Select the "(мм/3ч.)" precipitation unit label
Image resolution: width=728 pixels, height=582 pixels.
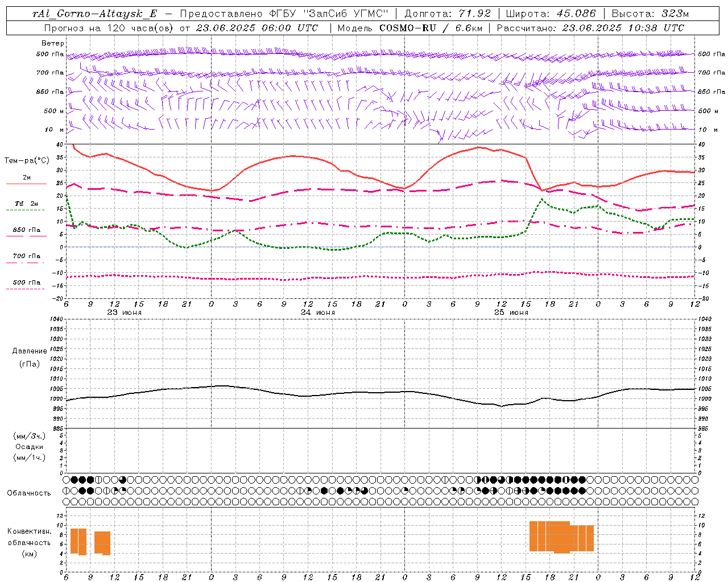click(29, 436)
